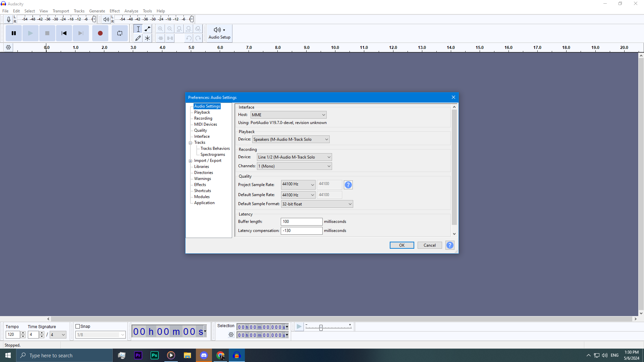The image size is (644, 362).
Task: Click the OK button
Action: 401,245
